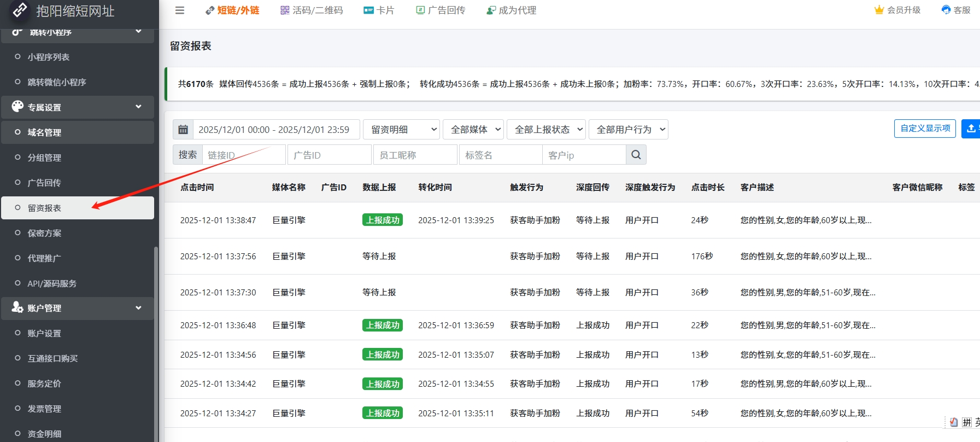Click the crown icon for 会员升级
Viewport: 980px width, 442px height.
879,10
